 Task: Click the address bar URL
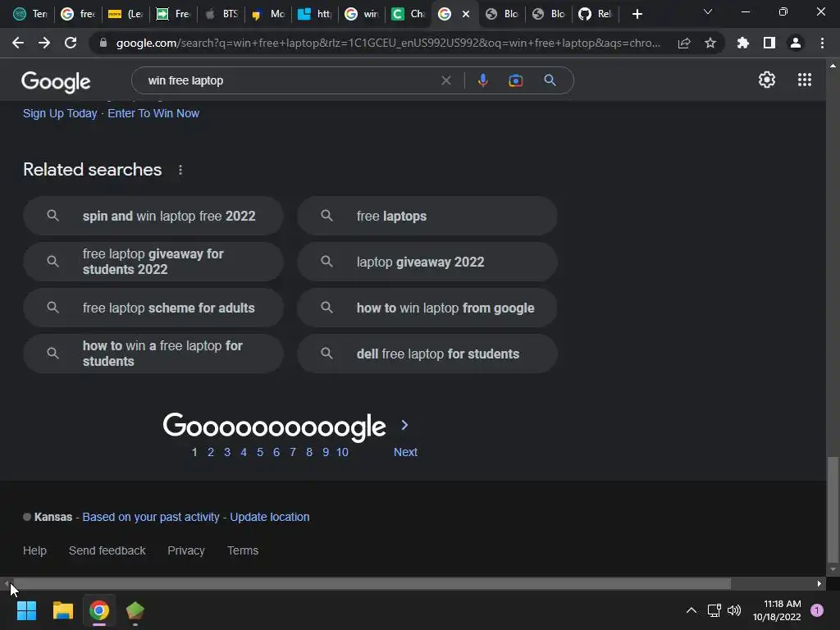(x=388, y=43)
